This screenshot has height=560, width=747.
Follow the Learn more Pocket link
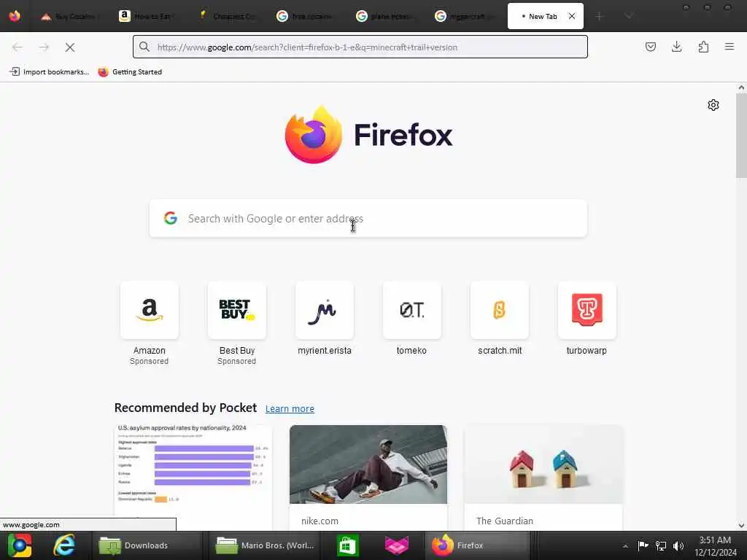coord(290,408)
